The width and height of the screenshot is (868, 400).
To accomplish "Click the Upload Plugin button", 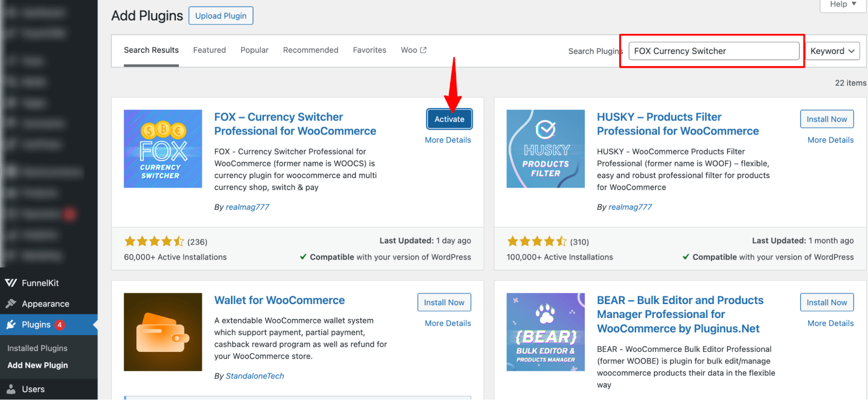I will coord(221,16).
